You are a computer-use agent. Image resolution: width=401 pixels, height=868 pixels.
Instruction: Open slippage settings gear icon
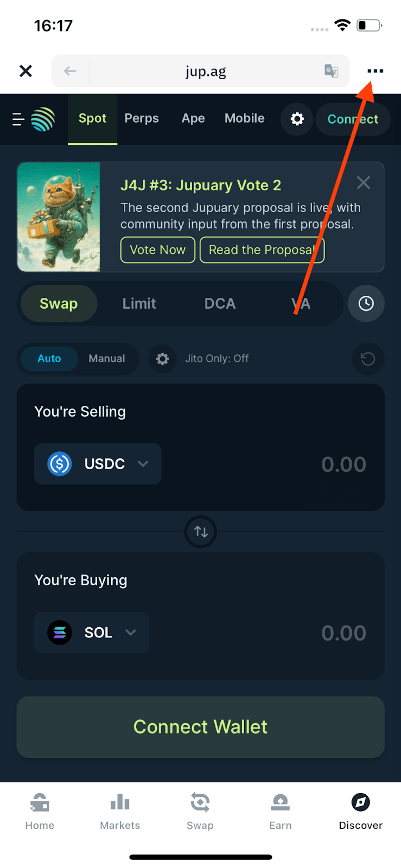coord(162,359)
